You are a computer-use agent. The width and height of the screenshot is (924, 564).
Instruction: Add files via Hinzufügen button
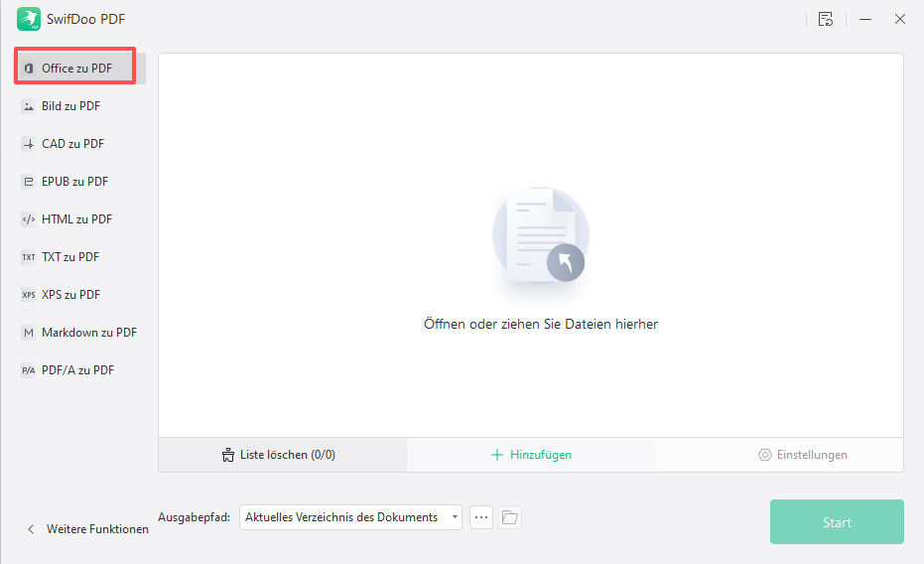click(531, 455)
